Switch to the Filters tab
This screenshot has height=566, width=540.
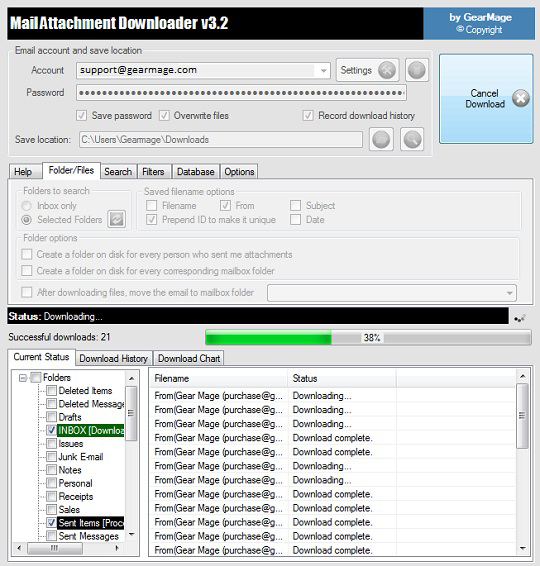pos(153,171)
